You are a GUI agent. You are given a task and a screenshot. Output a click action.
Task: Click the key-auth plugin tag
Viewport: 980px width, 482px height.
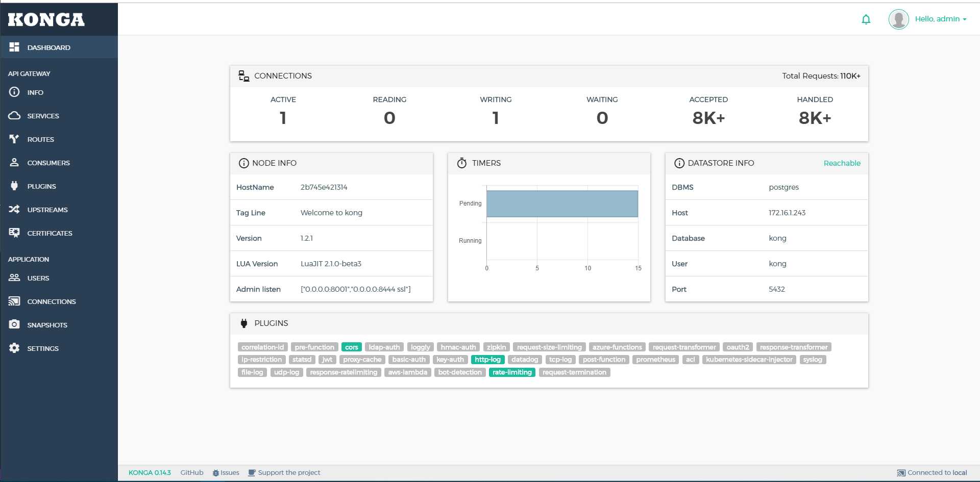[450, 360]
